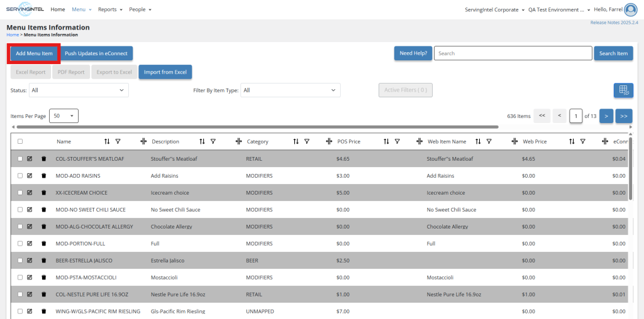Sort by the Name column arrows
This screenshot has height=319, width=644.
[x=107, y=141]
